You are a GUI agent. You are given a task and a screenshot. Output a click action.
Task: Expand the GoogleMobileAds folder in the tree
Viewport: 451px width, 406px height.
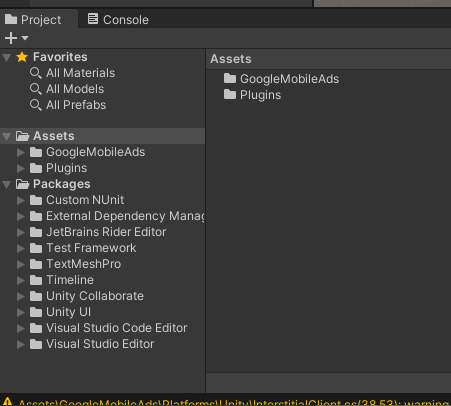(21, 152)
